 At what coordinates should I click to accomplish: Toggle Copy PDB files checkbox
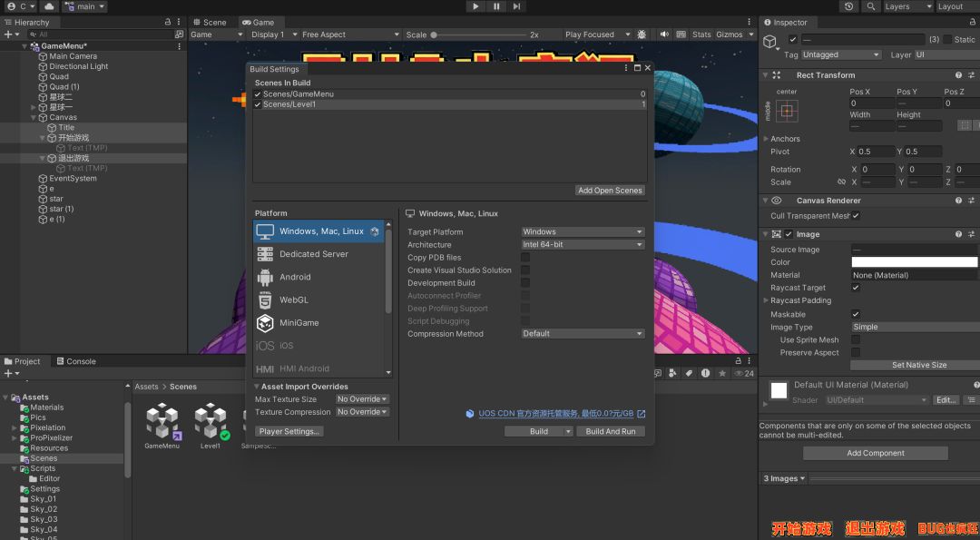click(525, 258)
